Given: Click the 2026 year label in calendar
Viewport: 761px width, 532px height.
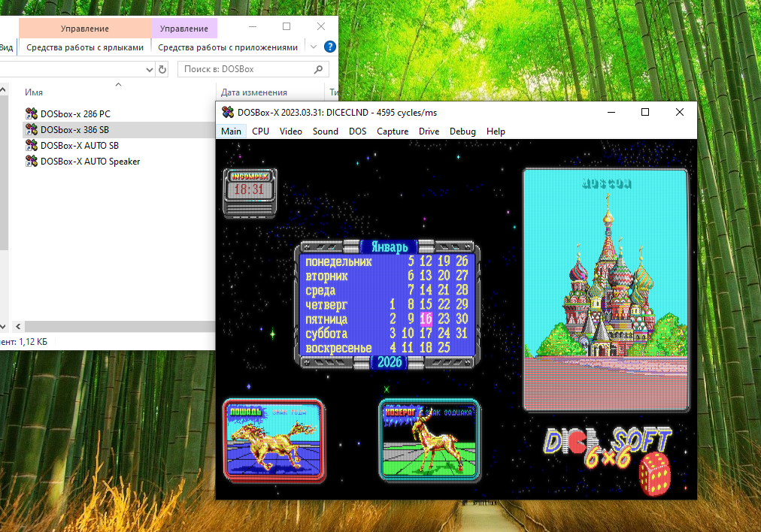Looking at the screenshot, I should coord(390,361).
